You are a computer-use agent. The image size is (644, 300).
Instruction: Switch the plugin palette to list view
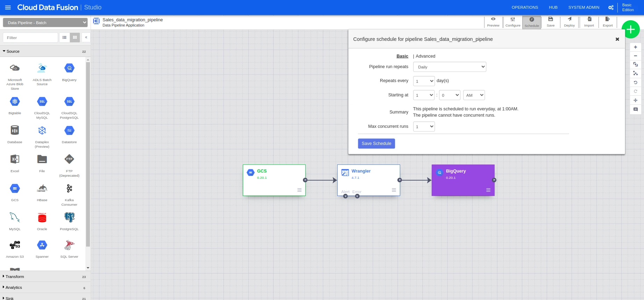coord(64,37)
